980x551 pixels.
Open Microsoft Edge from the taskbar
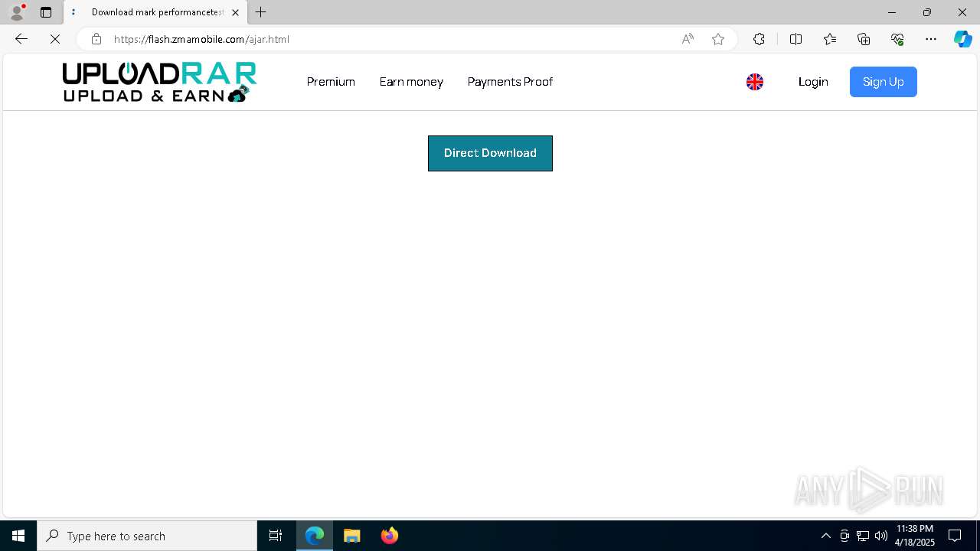point(315,536)
